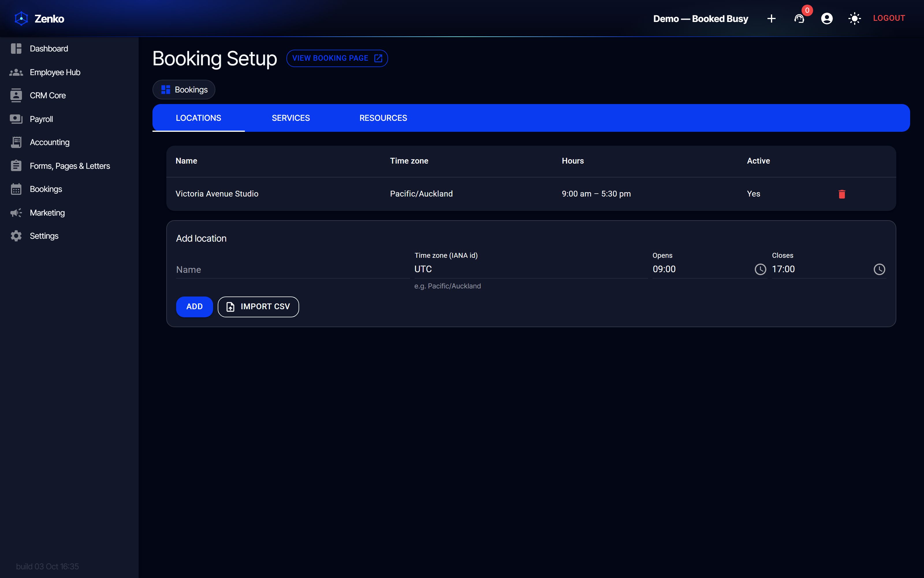Click the Accounting ledger icon
This screenshot has width=924, height=578.
click(16, 142)
